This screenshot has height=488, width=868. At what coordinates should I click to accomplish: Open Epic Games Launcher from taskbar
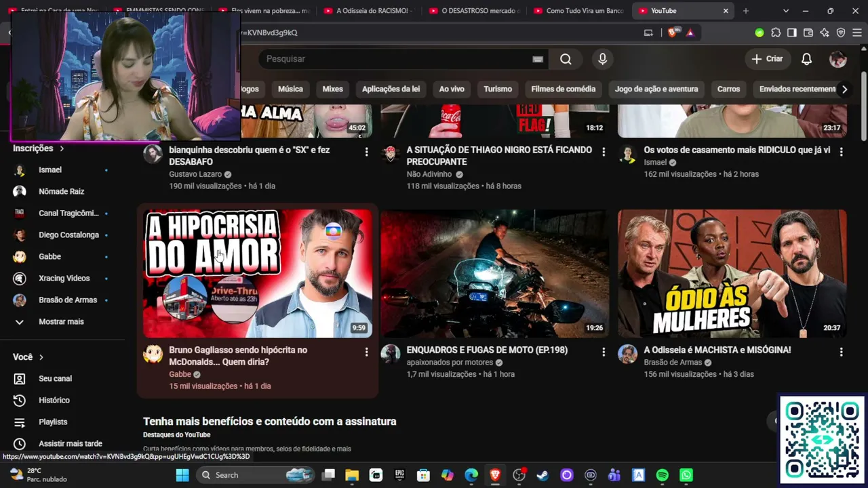(x=399, y=475)
